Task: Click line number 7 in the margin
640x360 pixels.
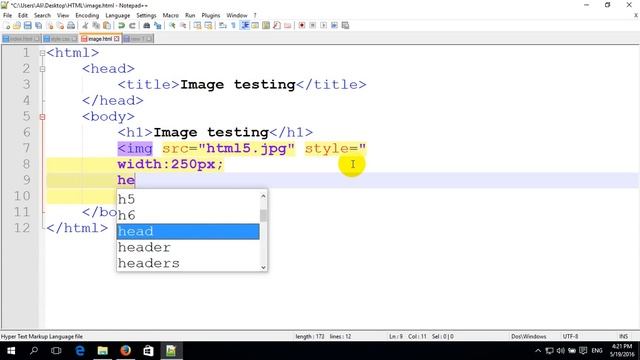Action: (26, 148)
